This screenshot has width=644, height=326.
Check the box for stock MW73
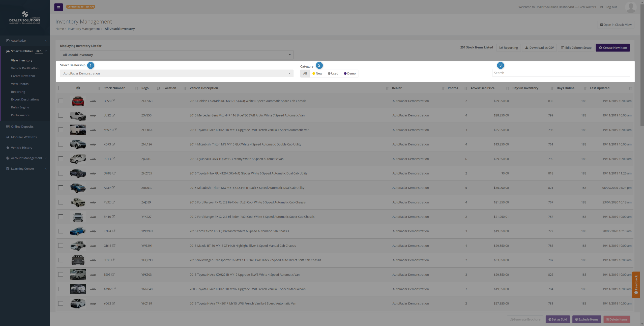click(x=61, y=130)
